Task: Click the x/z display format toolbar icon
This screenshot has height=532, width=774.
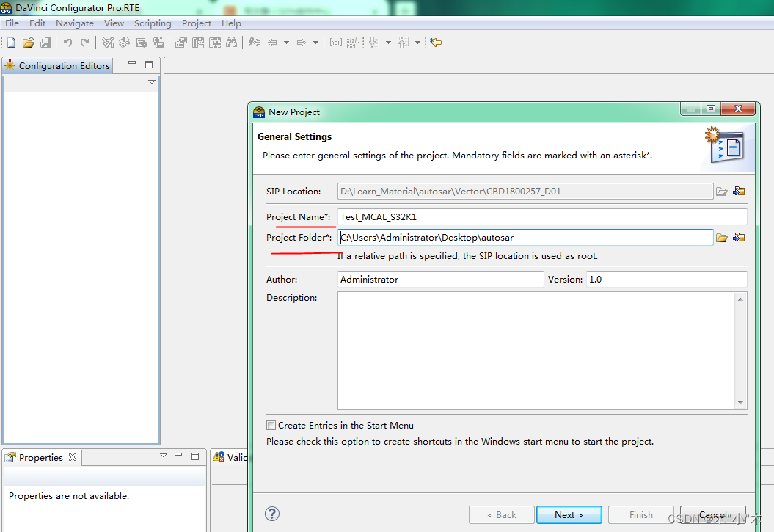Action: (352, 43)
